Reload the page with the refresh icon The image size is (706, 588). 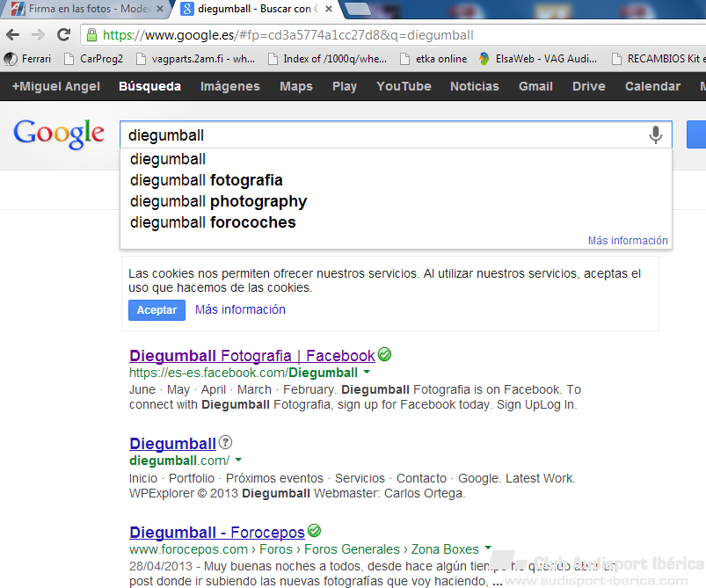(x=64, y=34)
